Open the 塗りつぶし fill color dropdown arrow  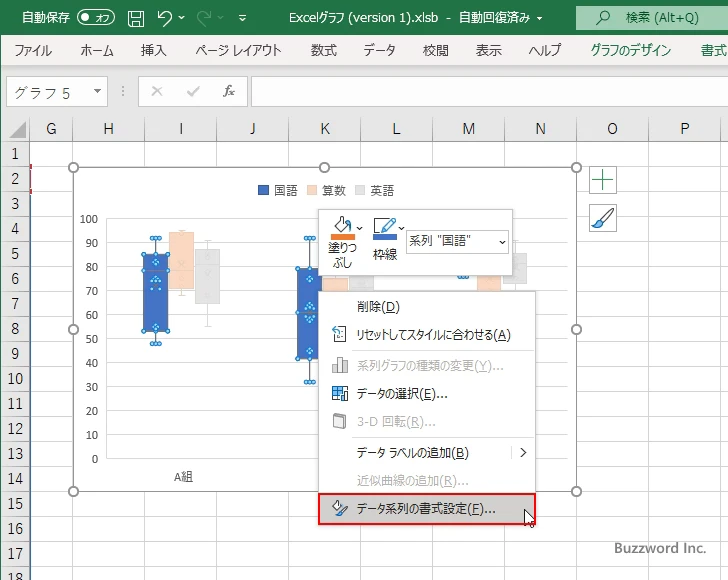tap(359, 228)
